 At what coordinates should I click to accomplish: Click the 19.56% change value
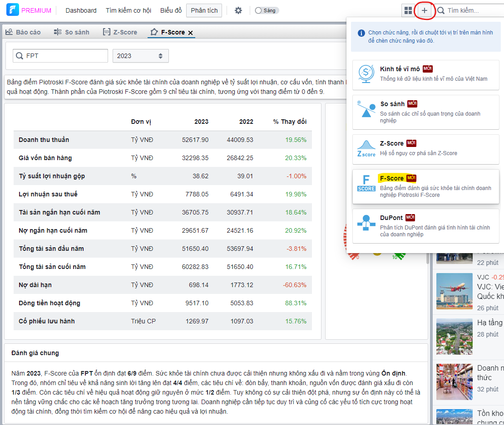point(296,140)
